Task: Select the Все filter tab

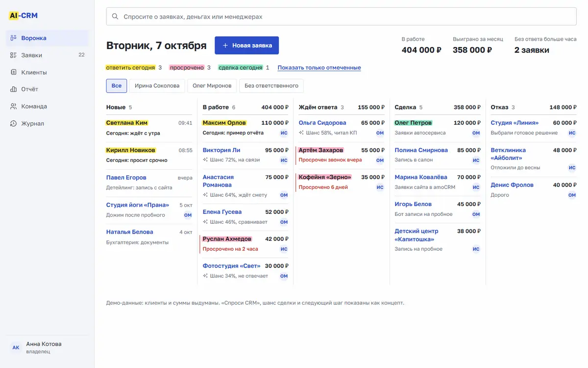Action: [117, 86]
